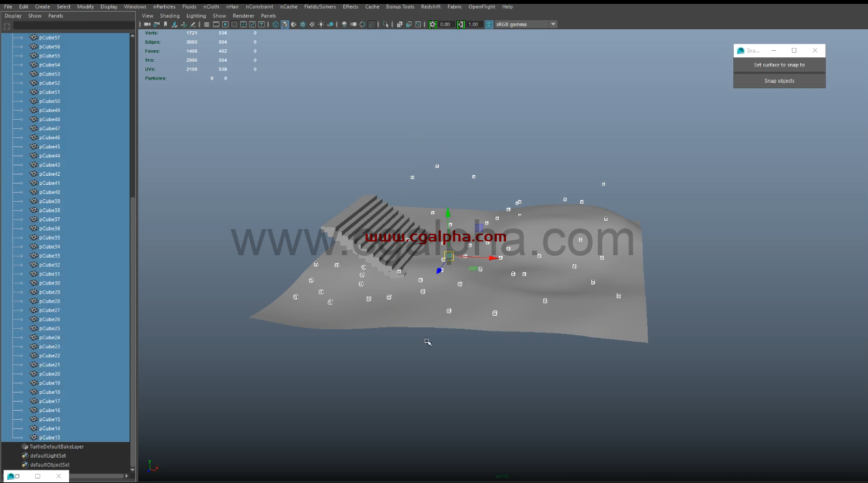This screenshot has height=483, width=868.
Task: Open the viewport Shading menu
Action: [169, 16]
